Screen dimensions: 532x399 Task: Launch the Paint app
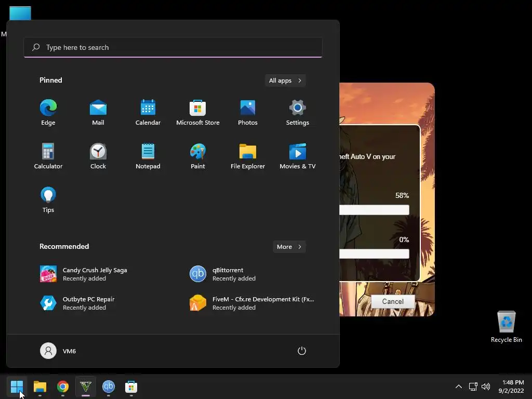(198, 156)
